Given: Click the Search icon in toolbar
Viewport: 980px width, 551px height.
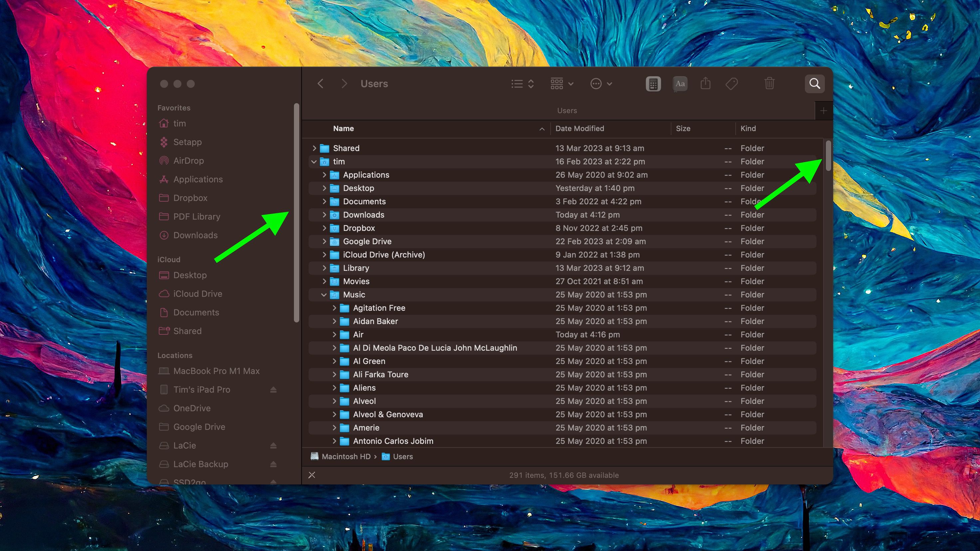Looking at the screenshot, I should pyautogui.click(x=815, y=84).
